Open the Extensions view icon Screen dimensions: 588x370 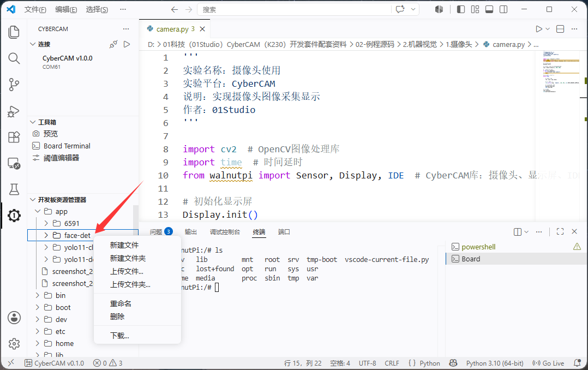coord(14,137)
